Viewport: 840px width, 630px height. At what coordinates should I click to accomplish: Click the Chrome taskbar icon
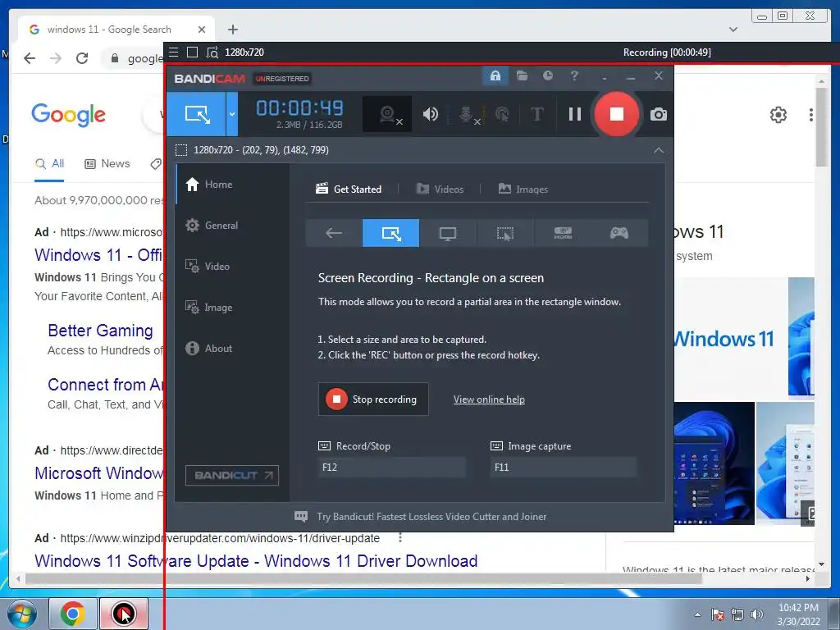tap(72, 614)
